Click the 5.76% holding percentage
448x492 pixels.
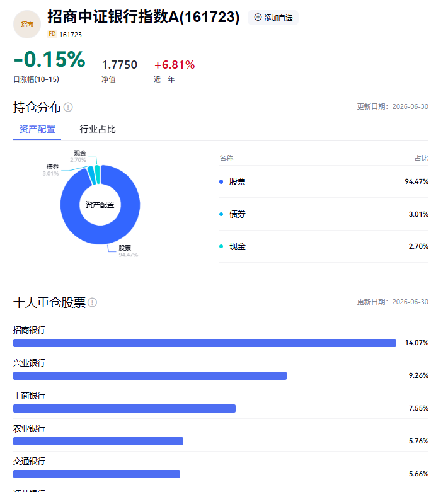418,441
